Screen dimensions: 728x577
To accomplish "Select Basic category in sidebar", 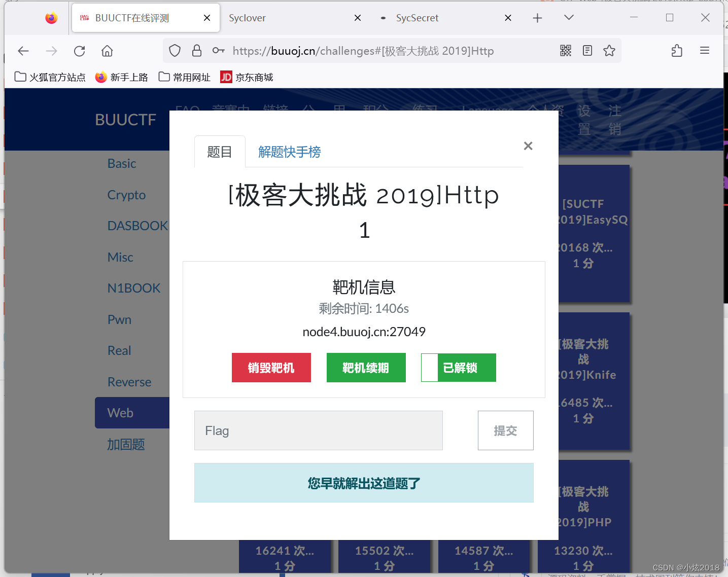I will coord(122,163).
